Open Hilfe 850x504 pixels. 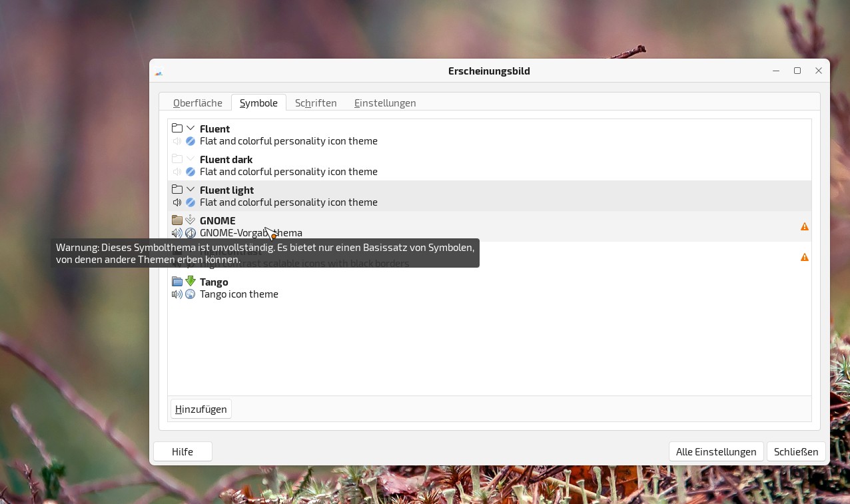(183, 451)
